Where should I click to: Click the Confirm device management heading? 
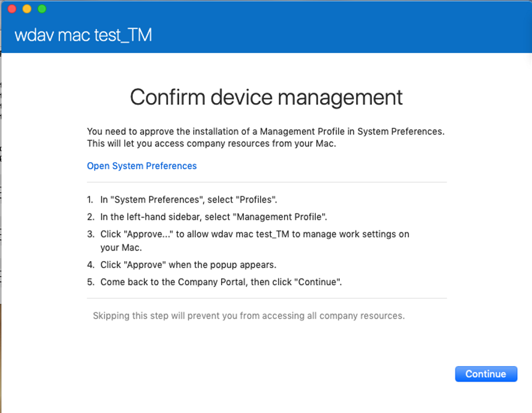pos(266,97)
